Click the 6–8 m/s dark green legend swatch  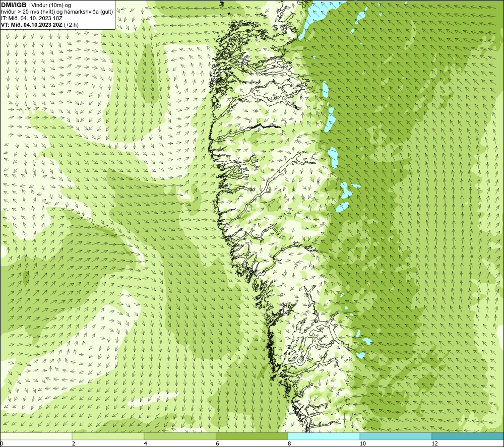(252, 436)
